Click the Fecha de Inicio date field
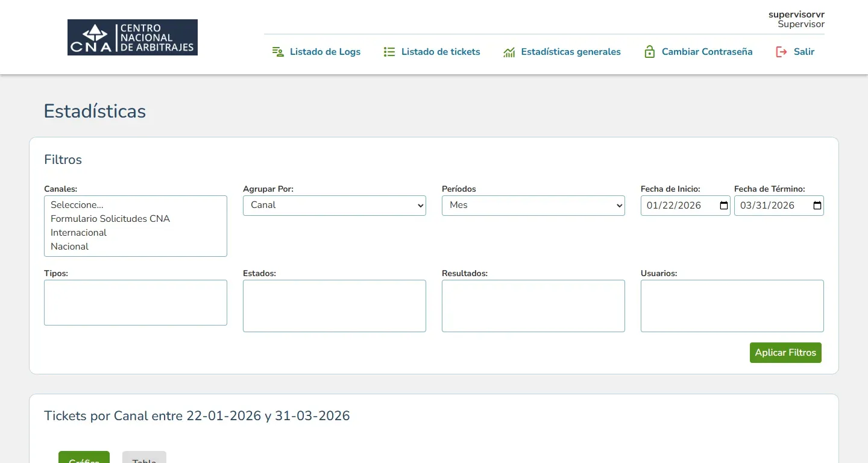 point(685,206)
